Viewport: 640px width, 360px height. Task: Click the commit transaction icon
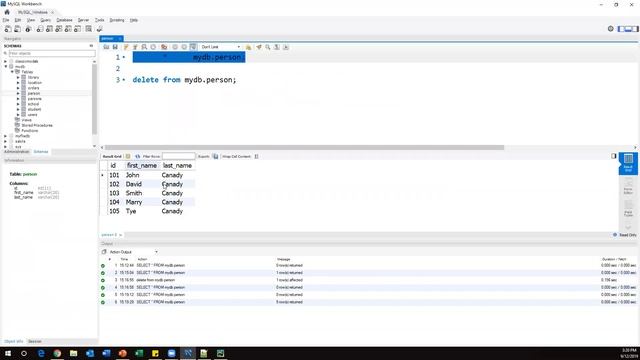pos(175,47)
